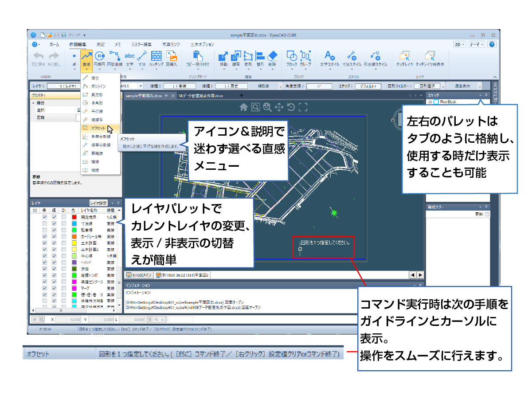
Task: Click the red color swatch of 開発境界
Action: coord(74,217)
